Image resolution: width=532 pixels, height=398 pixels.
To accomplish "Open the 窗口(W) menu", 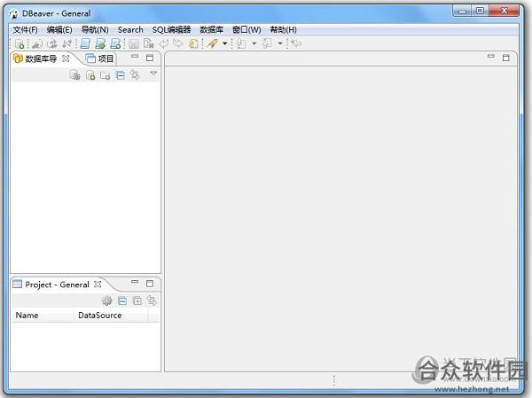I will (x=246, y=30).
